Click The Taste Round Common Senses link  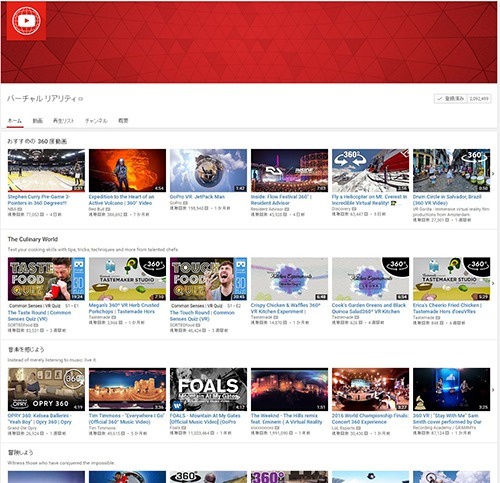coord(39,316)
